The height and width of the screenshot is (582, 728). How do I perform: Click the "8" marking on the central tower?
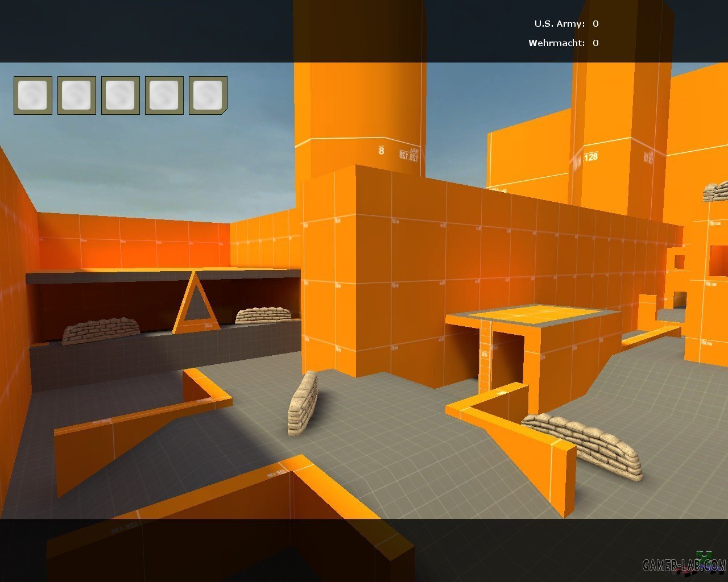pos(381,151)
